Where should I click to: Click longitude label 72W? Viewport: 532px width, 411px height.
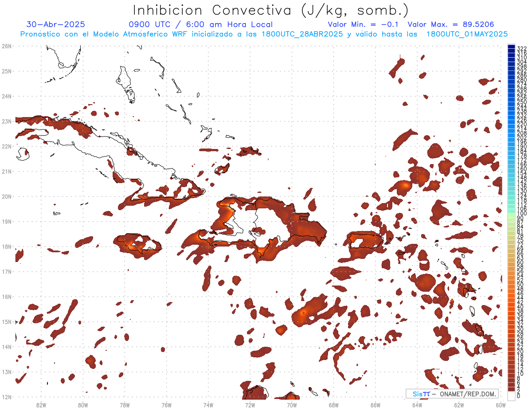[x=250, y=405]
